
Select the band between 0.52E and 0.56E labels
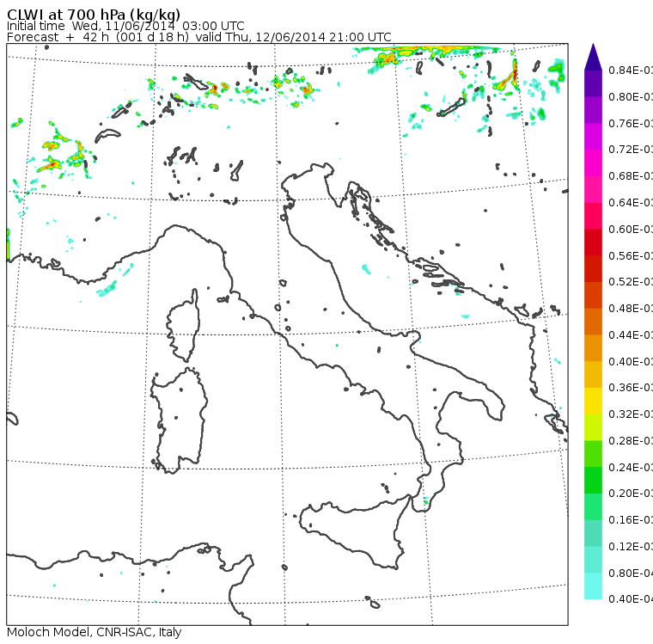(x=593, y=269)
